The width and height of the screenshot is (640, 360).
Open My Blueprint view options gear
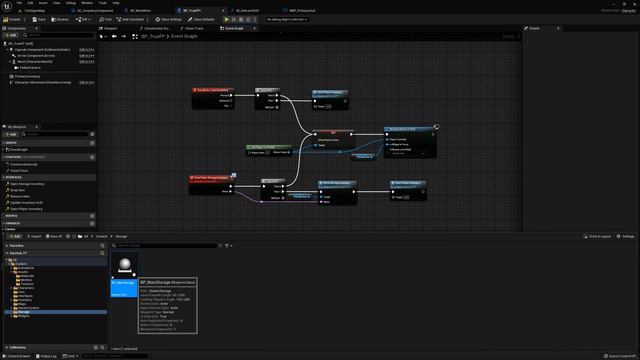[92, 134]
